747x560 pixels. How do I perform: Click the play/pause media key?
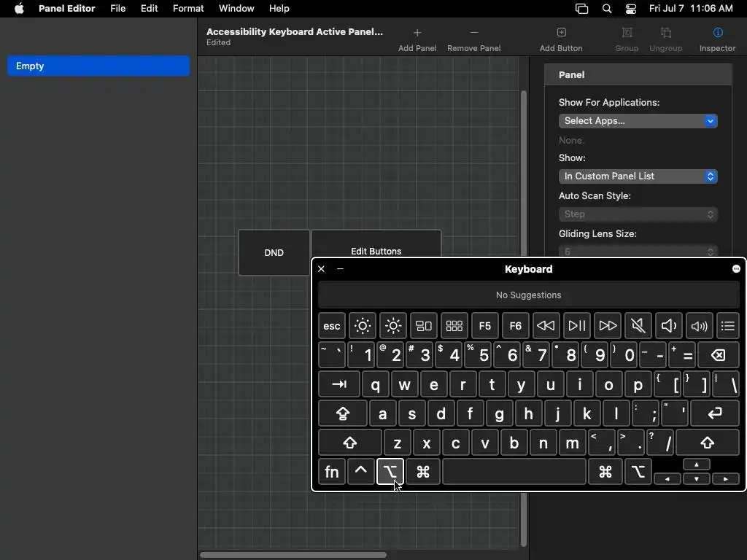coord(577,326)
